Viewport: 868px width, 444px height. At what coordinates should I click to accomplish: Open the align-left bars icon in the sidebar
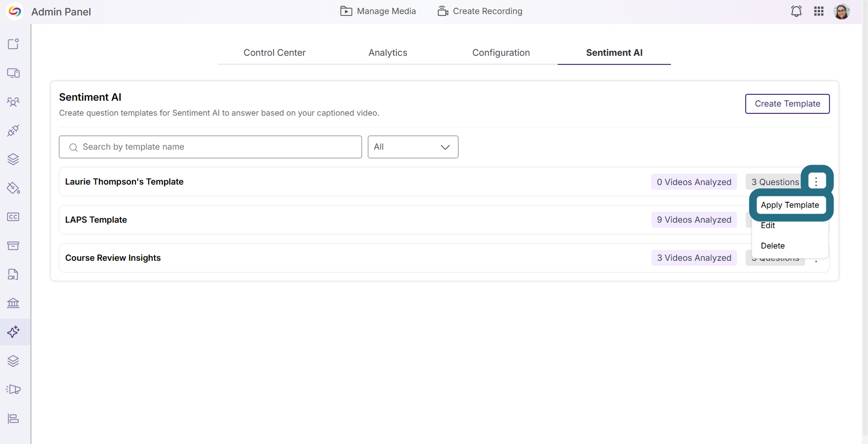13,419
